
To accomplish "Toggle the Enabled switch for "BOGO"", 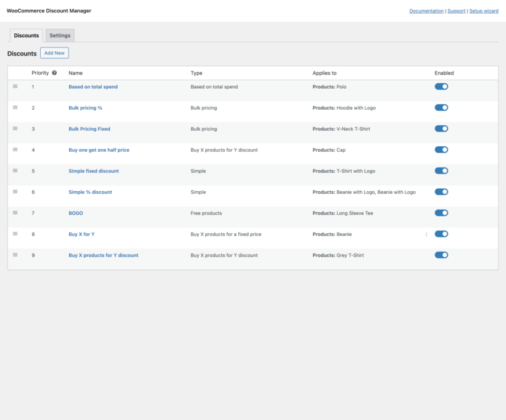I will point(441,213).
